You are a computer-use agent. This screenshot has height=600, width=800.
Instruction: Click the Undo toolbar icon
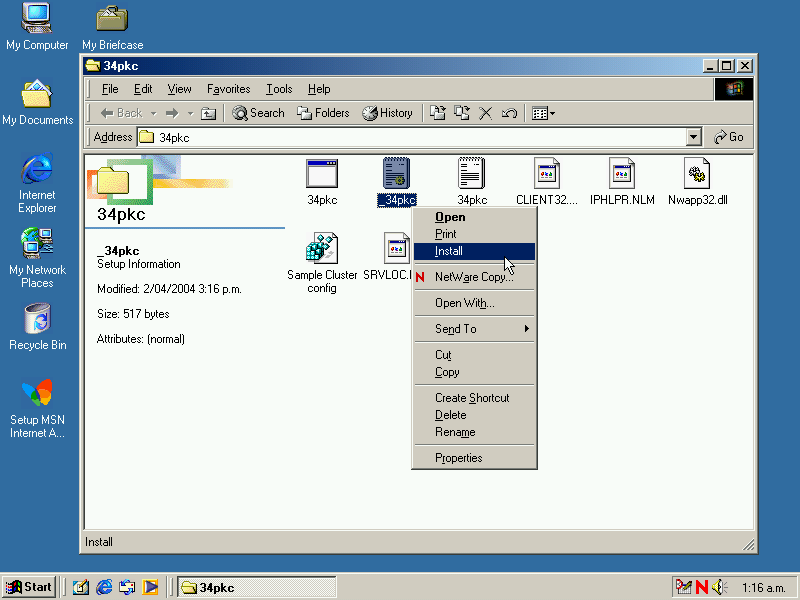click(x=509, y=113)
